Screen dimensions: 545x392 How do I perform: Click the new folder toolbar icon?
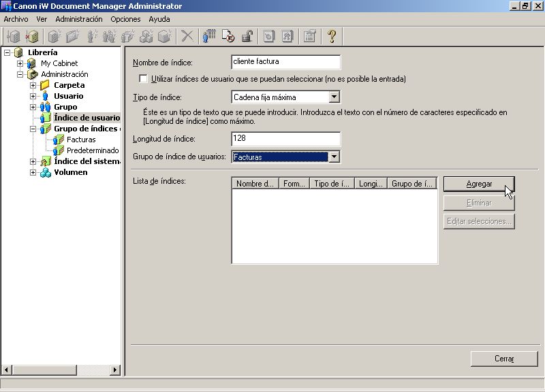tap(73, 36)
